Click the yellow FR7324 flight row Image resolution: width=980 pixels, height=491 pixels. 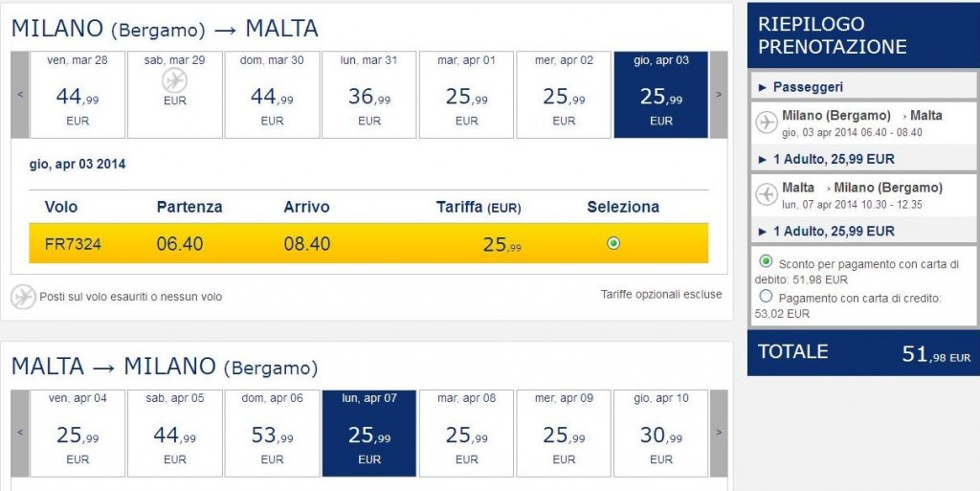pyautogui.click(x=368, y=244)
